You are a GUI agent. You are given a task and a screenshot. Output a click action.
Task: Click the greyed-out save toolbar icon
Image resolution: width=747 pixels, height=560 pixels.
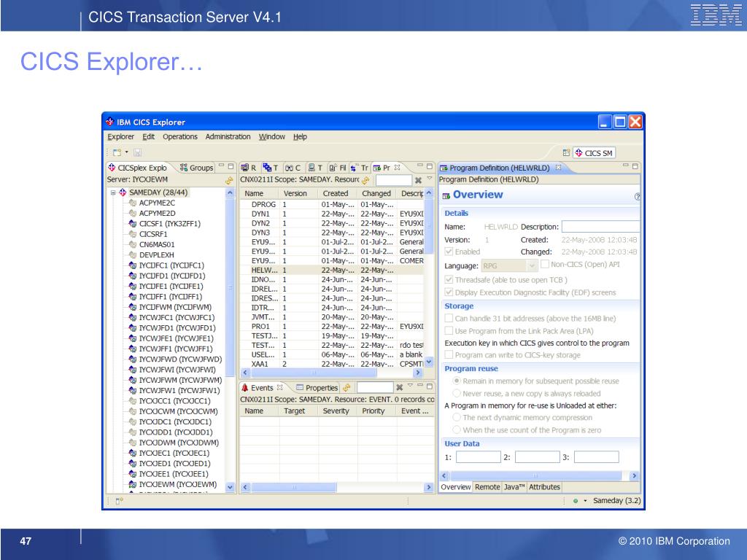point(137,152)
